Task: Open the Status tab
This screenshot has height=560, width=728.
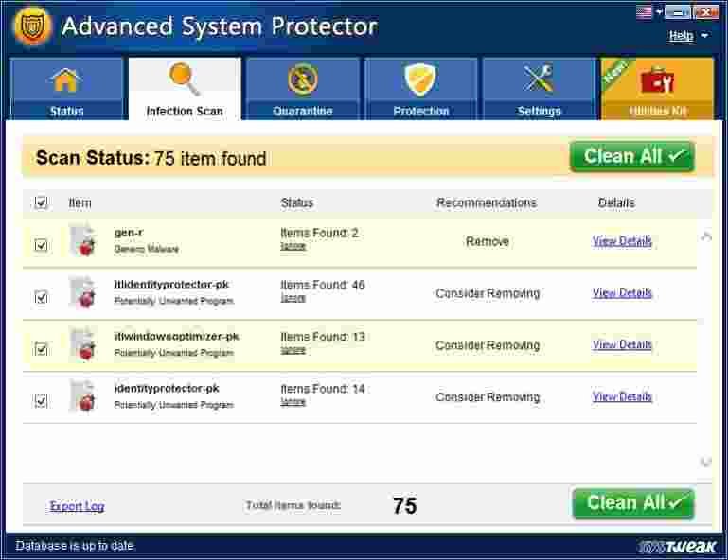Action: (x=66, y=89)
